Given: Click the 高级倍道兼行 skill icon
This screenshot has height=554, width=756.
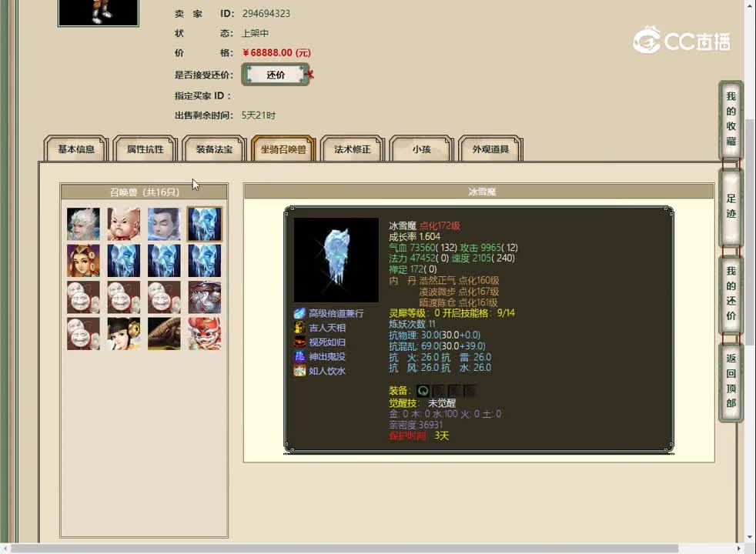Looking at the screenshot, I should click(x=299, y=314).
